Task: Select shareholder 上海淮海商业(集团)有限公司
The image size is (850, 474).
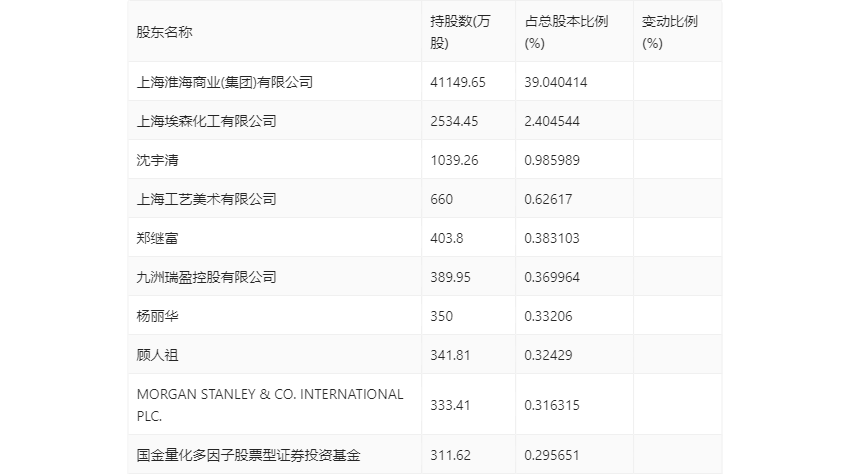Action: pyautogui.click(x=224, y=82)
